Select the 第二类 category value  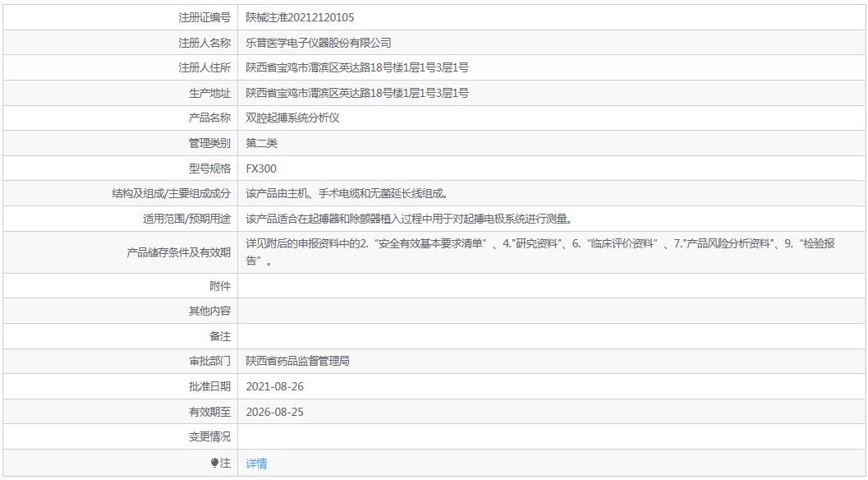coord(261,143)
